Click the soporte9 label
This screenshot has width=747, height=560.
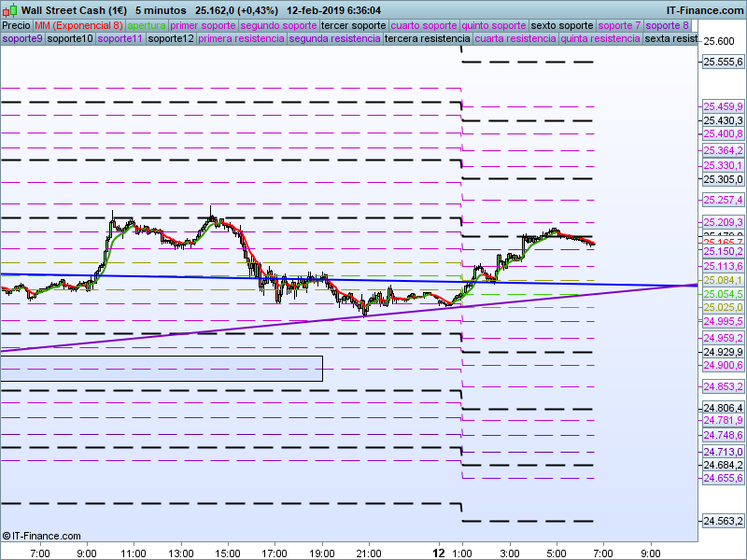(22, 38)
